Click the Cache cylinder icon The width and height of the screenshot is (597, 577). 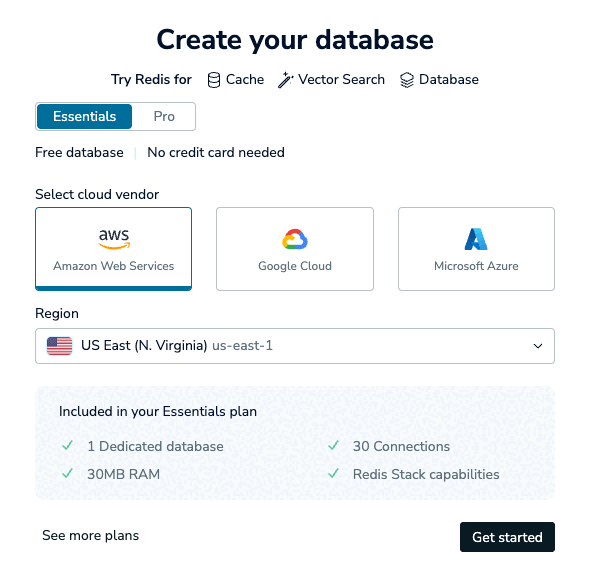(x=214, y=80)
